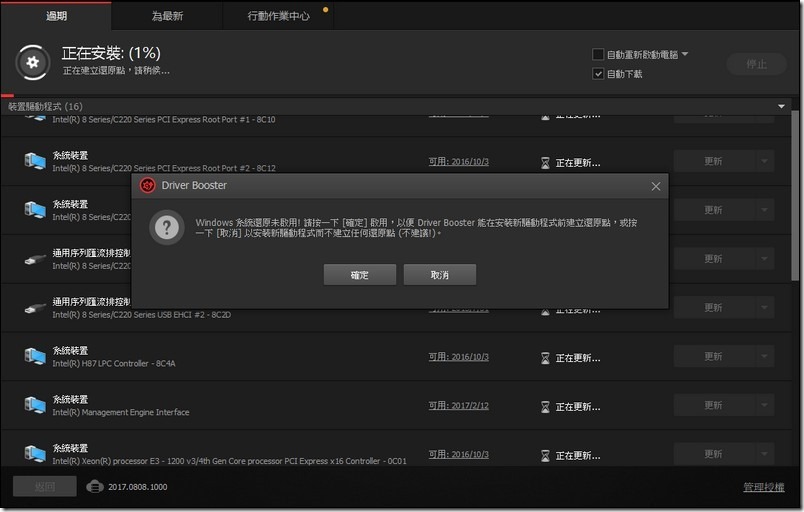Viewport: 804px width, 512px height.
Task: Click the Driver Booster logo icon in the dialog title
Action: point(147,186)
